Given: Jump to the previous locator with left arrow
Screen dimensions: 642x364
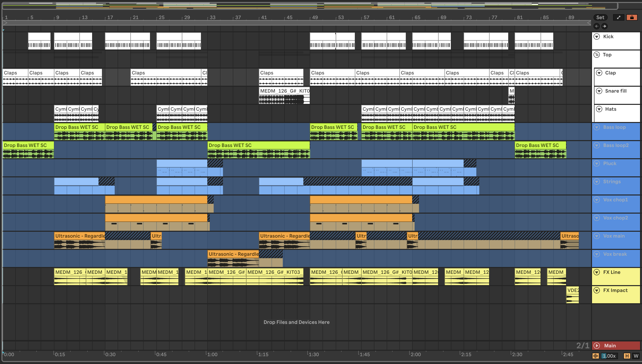Looking at the screenshot, I should pos(597,26).
